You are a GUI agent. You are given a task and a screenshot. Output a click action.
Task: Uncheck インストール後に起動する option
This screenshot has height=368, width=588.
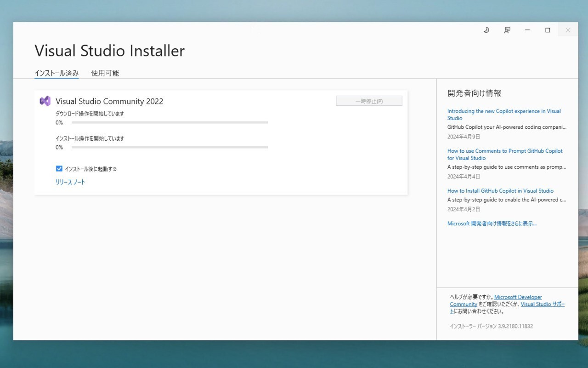59,168
